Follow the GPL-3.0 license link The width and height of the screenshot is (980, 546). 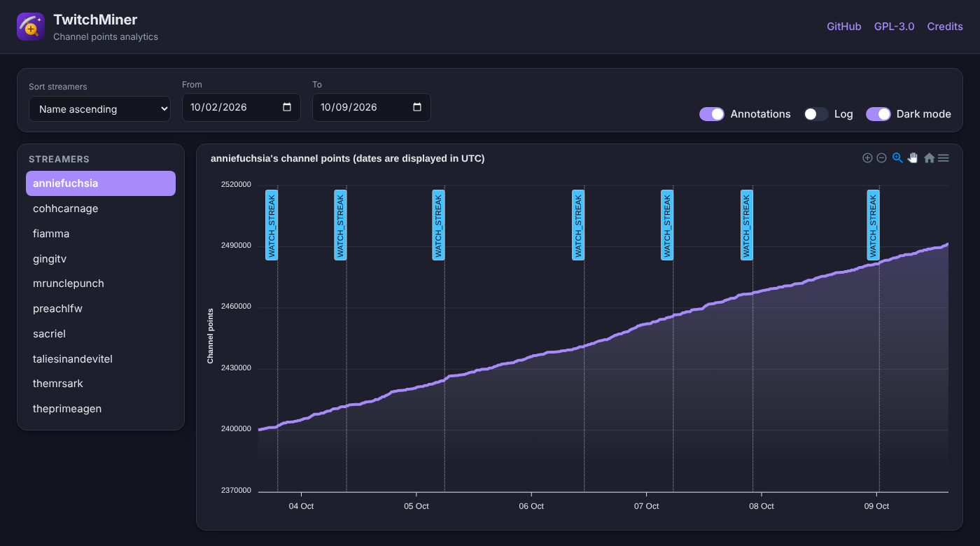pos(895,27)
